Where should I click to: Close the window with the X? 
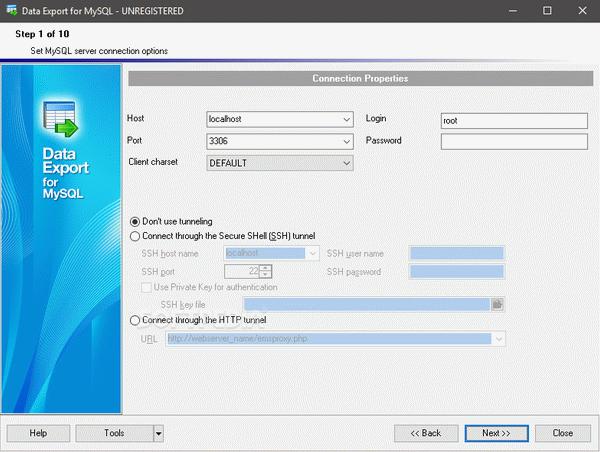pos(582,11)
